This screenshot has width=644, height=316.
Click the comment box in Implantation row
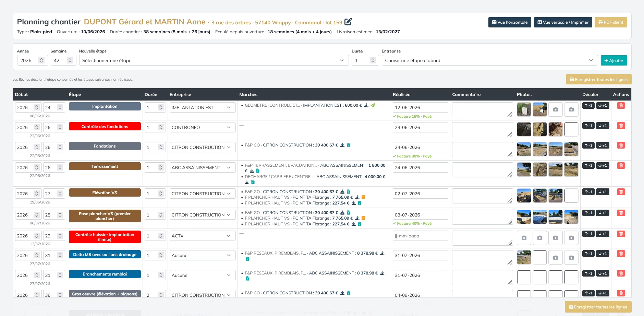[482, 110]
